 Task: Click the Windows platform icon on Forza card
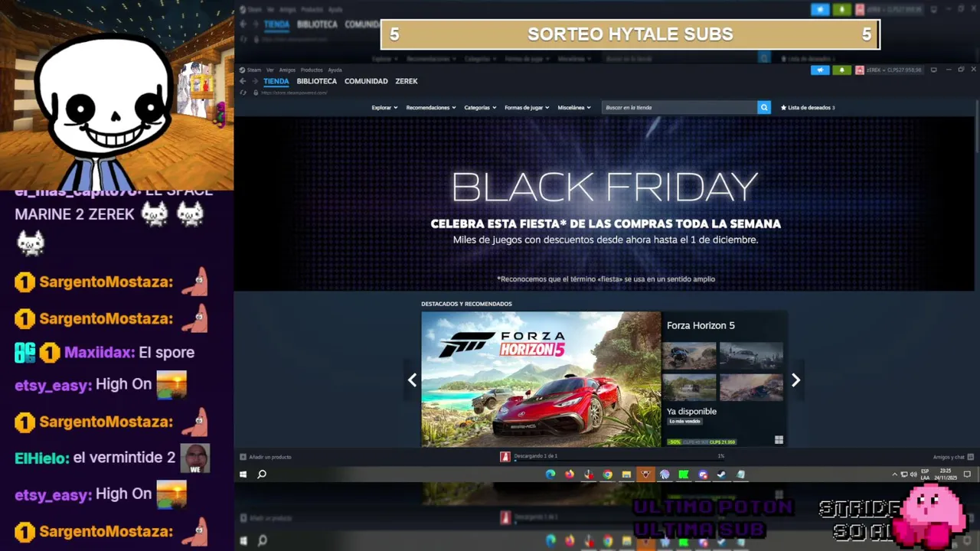tap(779, 440)
